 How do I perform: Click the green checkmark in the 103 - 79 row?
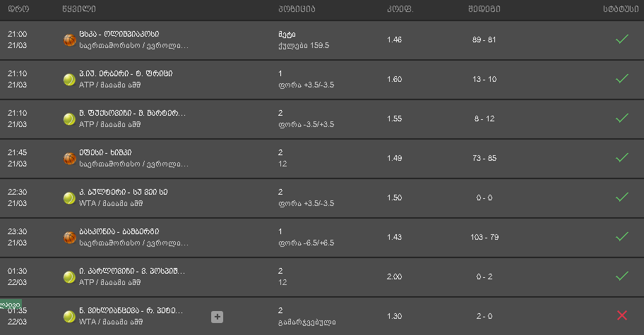click(621, 237)
